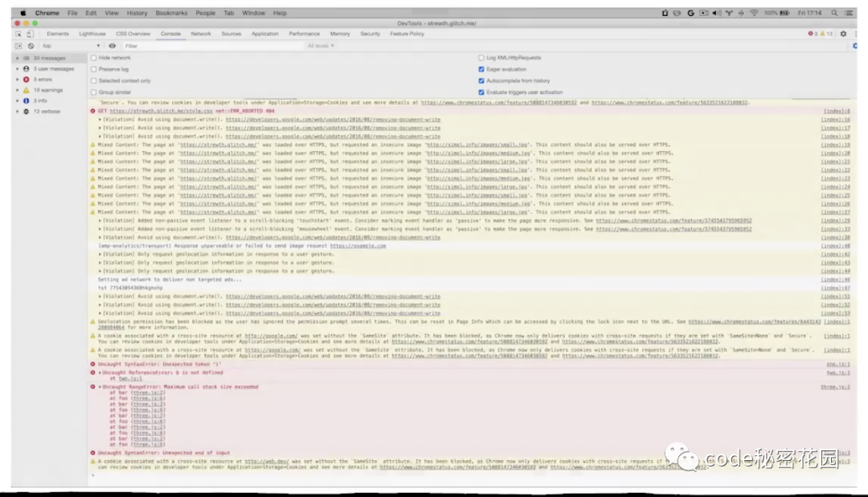Screen dimensions: 868x497
Task: Click the blue console settings gear
Action: coord(854,46)
